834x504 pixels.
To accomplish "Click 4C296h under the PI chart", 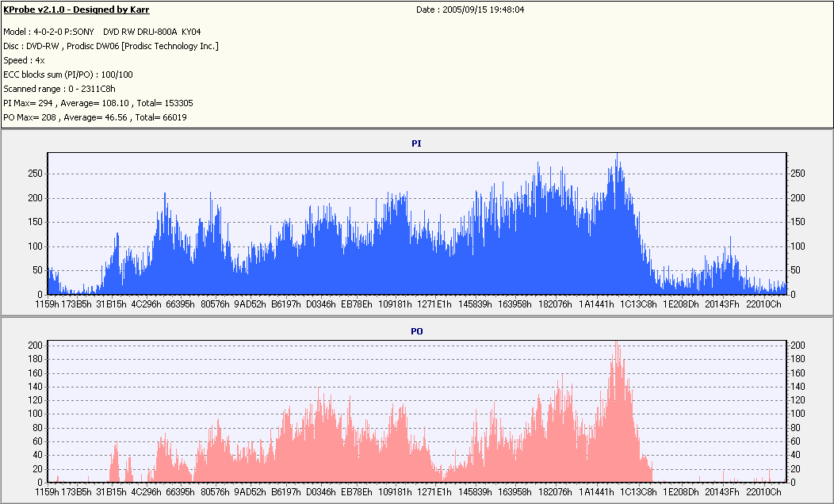I will point(146,304).
